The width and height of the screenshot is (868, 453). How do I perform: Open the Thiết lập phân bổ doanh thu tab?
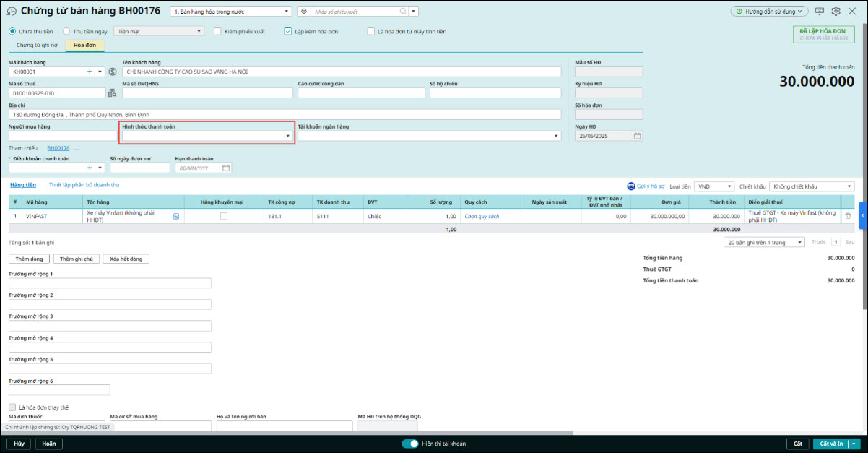coord(84,185)
